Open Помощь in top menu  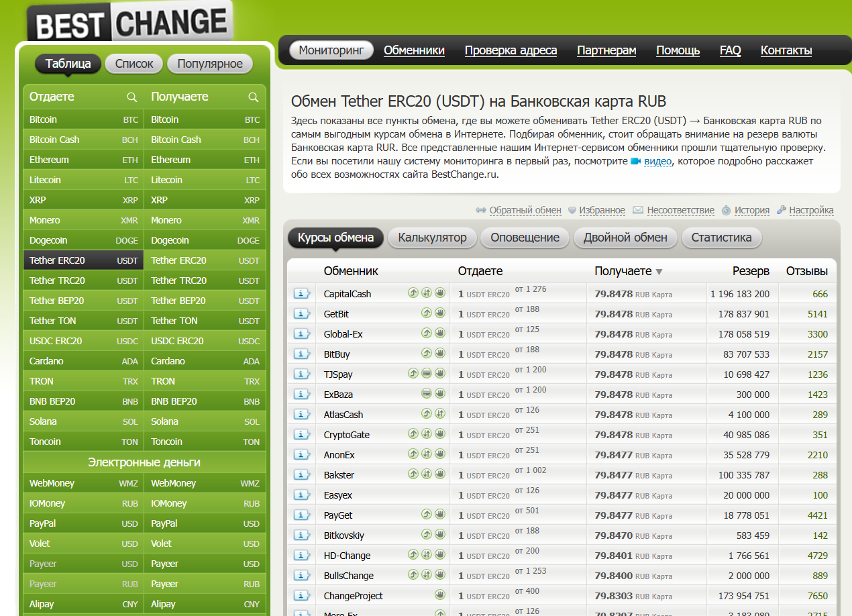click(x=678, y=50)
